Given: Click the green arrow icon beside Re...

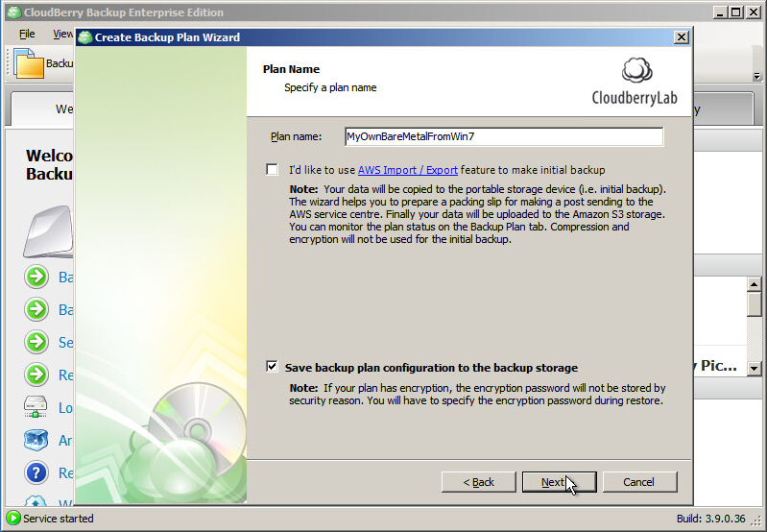Looking at the screenshot, I should pos(36,375).
